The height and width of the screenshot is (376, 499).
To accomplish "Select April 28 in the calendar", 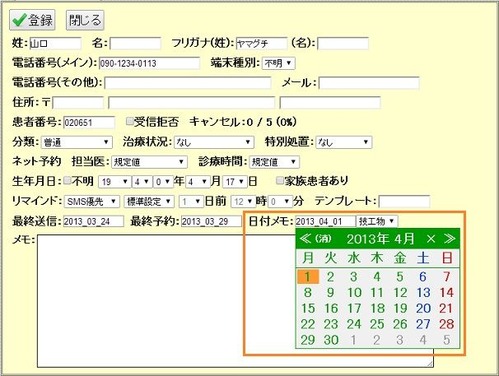I will pos(446,324).
